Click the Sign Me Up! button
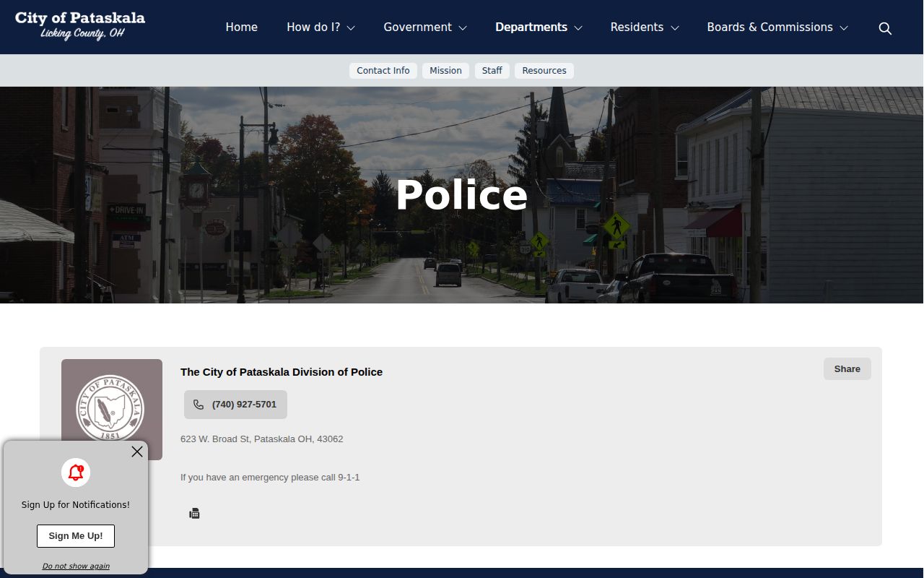Image resolution: width=924 pixels, height=578 pixels. coord(76,536)
